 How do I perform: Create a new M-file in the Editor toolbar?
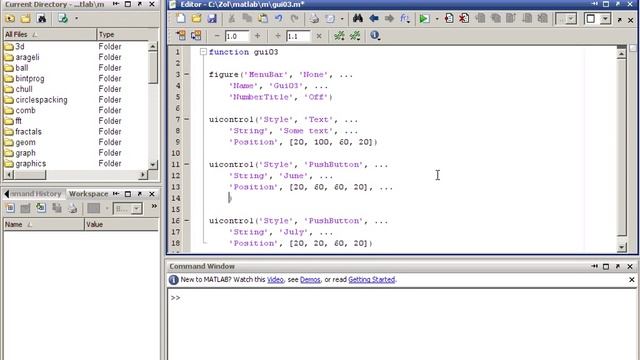tap(181, 18)
